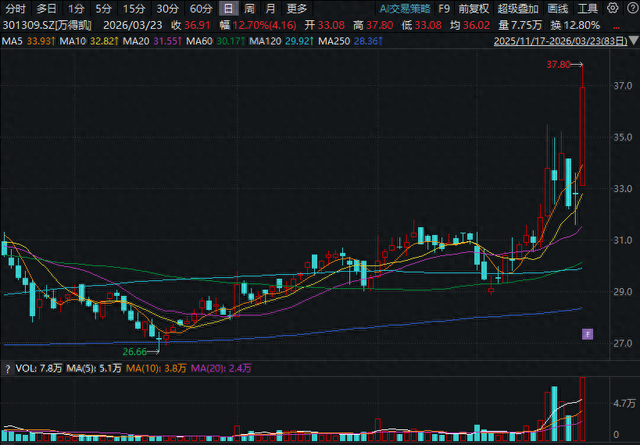Open the help question mark icon
Screen dimensions: 640x445
pyautogui.click(x=632, y=8)
